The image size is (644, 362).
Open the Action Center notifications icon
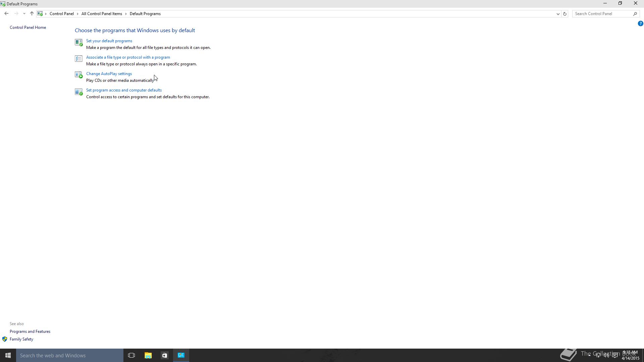[615, 355]
